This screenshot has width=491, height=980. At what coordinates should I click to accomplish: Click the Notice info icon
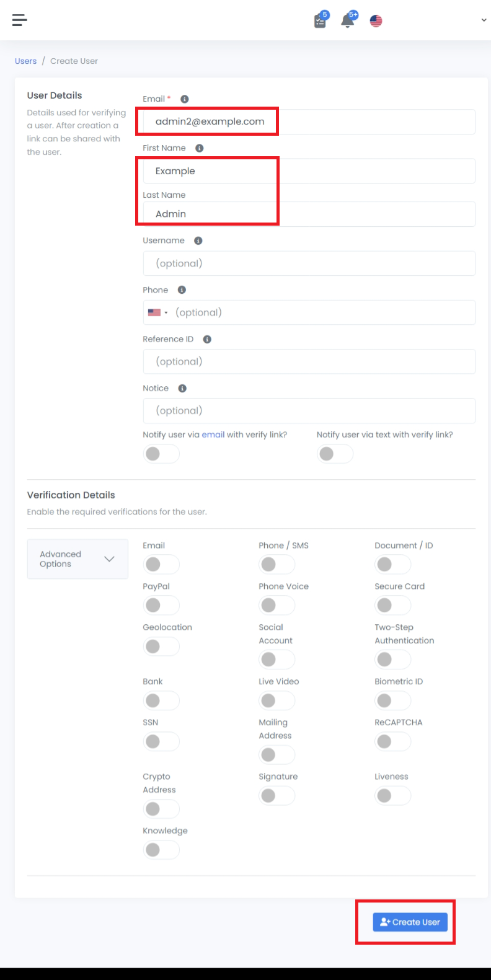(x=182, y=389)
